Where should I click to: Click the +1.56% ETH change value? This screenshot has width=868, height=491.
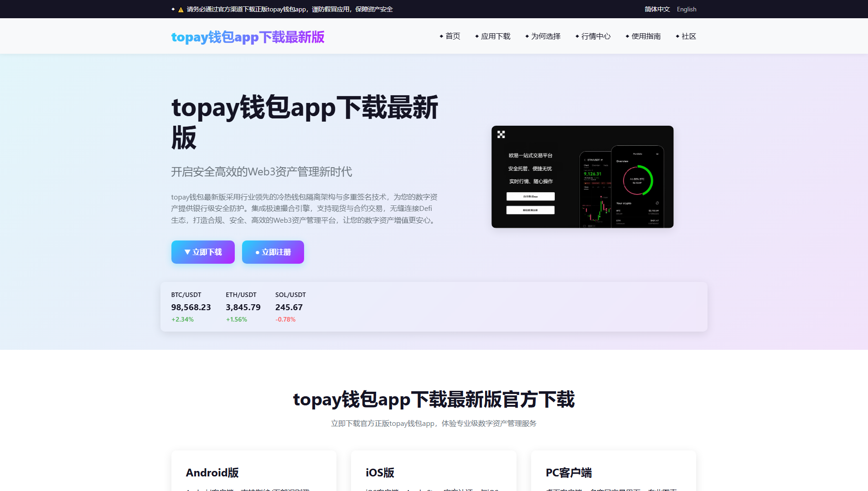[237, 319]
